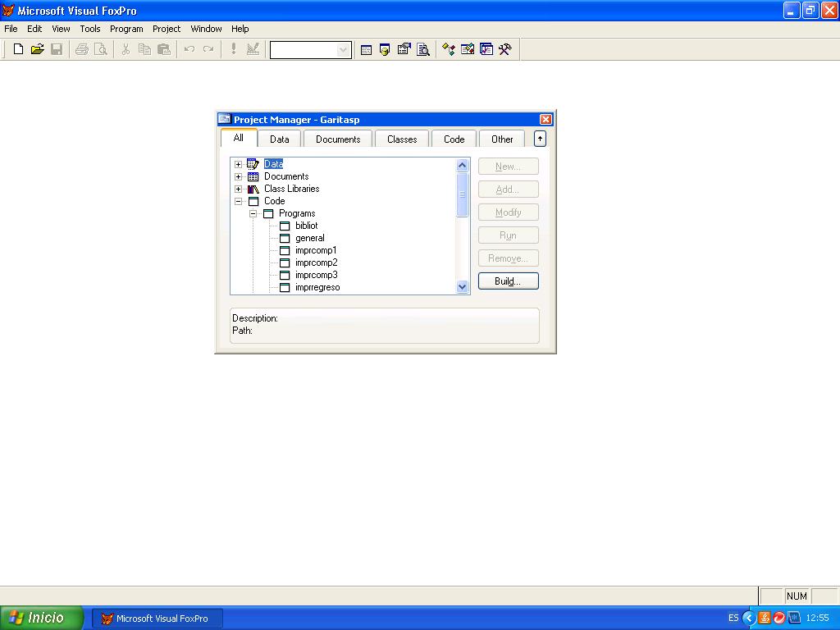Image resolution: width=840 pixels, height=630 pixels.
Task: Open the Edit menu
Action: pyautogui.click(x=34, y=29)
